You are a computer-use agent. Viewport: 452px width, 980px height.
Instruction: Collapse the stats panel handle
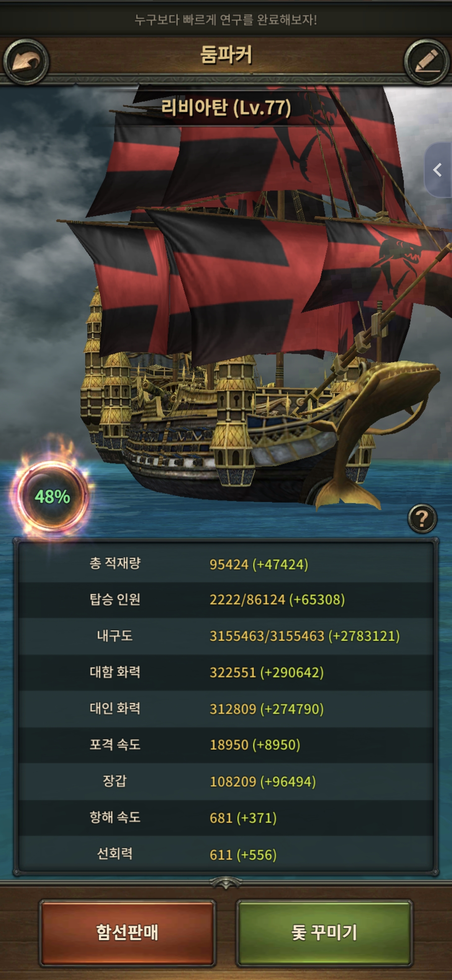(x=226, y=882)
